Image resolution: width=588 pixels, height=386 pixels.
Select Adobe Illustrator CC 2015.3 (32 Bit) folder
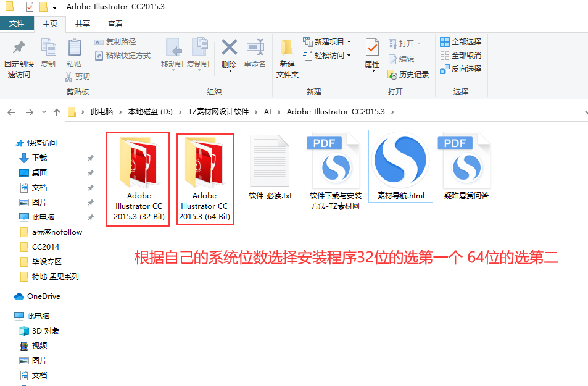tap(138, 179)
